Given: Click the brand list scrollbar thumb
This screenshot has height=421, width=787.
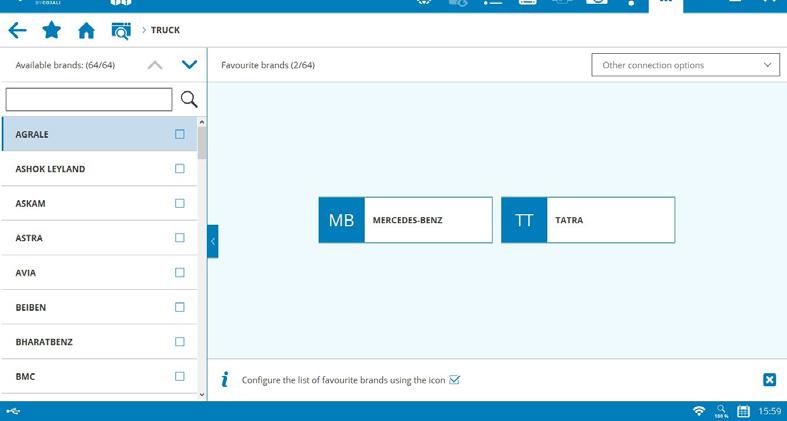Looking at the screenshot, I should click(202, 143).
